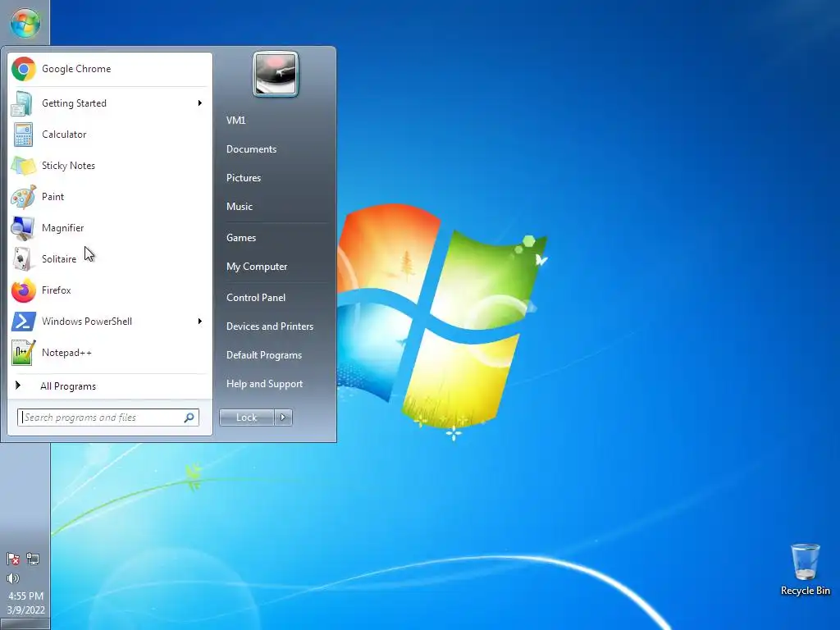Select the Getting Started text label
This screenshot has height=630, width=840.
click(x=74, y=103)
